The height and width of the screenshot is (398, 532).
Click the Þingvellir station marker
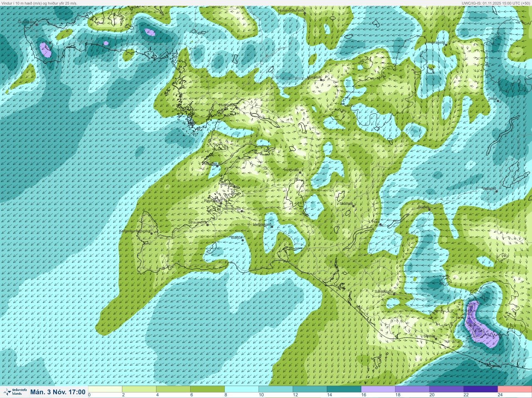[x=299, y=172]
